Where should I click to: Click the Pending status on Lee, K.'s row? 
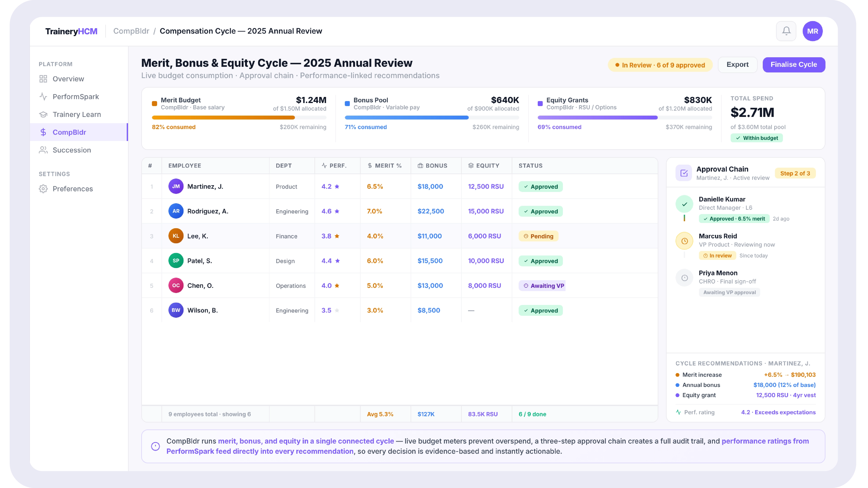tap(538, 236)
